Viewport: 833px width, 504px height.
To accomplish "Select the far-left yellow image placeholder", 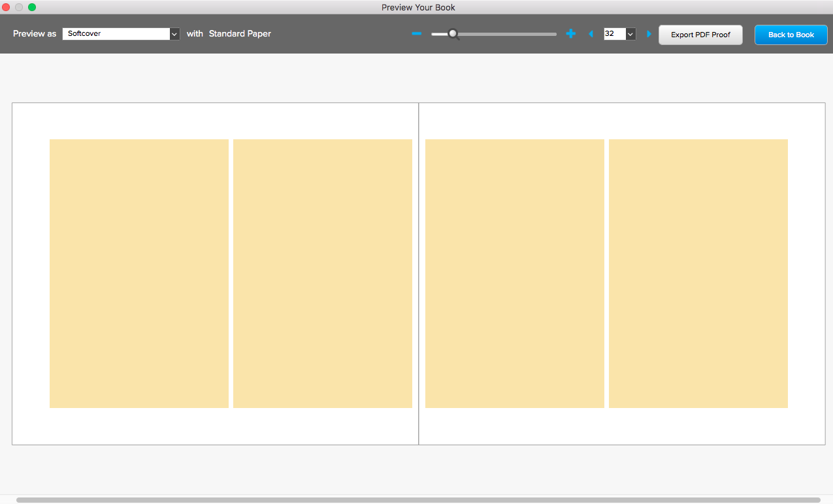I will pos(139,274).
